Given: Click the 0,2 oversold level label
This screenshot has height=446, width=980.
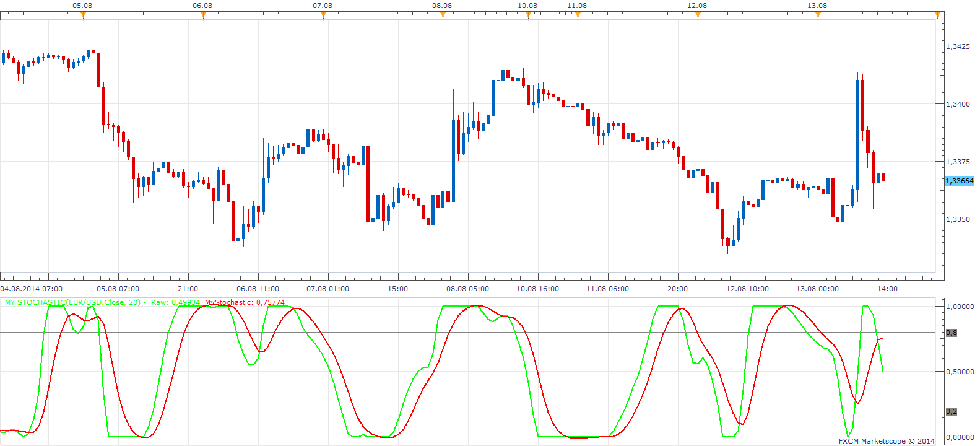Looking at the screenshot, I should 952,411.
